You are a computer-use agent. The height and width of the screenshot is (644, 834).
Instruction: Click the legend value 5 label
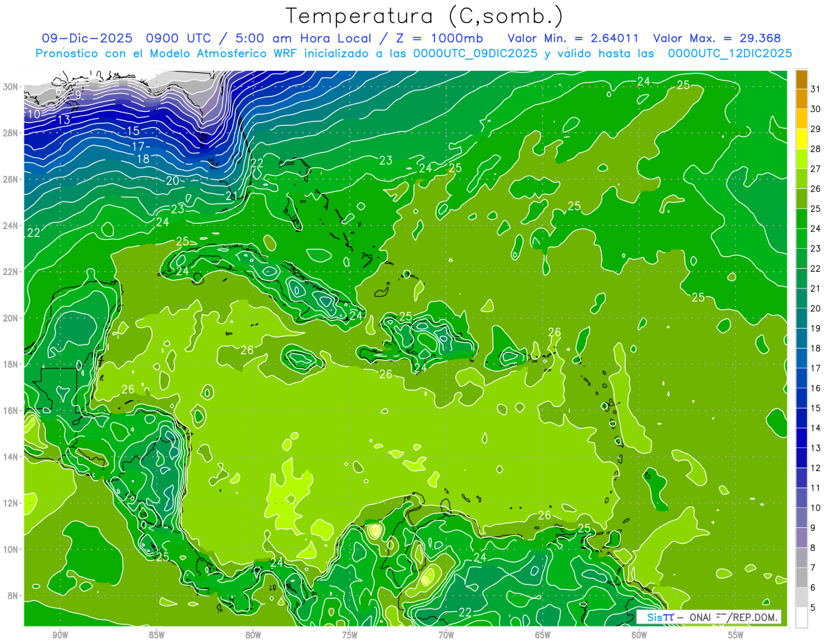[x=814, y=608]
